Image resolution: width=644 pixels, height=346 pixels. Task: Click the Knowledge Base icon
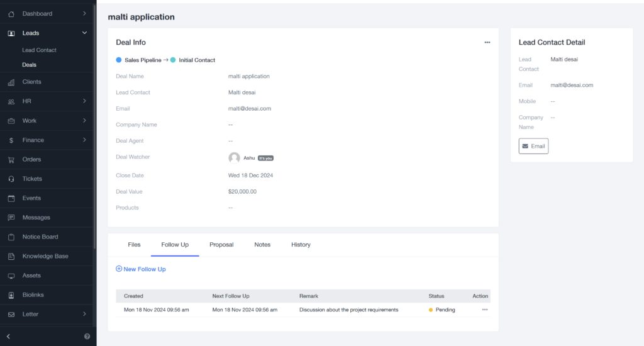pos(11,257)
